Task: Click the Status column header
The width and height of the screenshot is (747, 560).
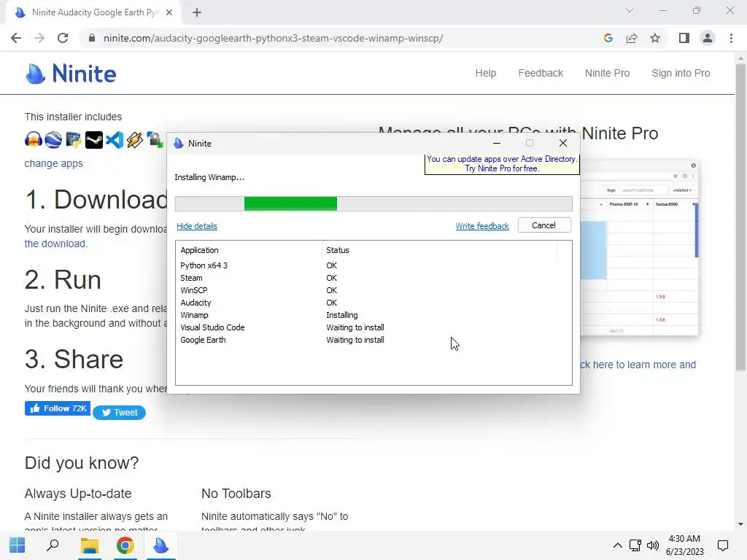Action: tap(438, 250)
